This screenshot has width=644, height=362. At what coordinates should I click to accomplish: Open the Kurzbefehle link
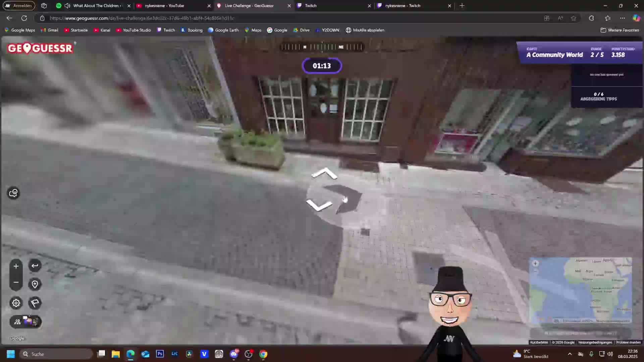click(x=539, y=342)
